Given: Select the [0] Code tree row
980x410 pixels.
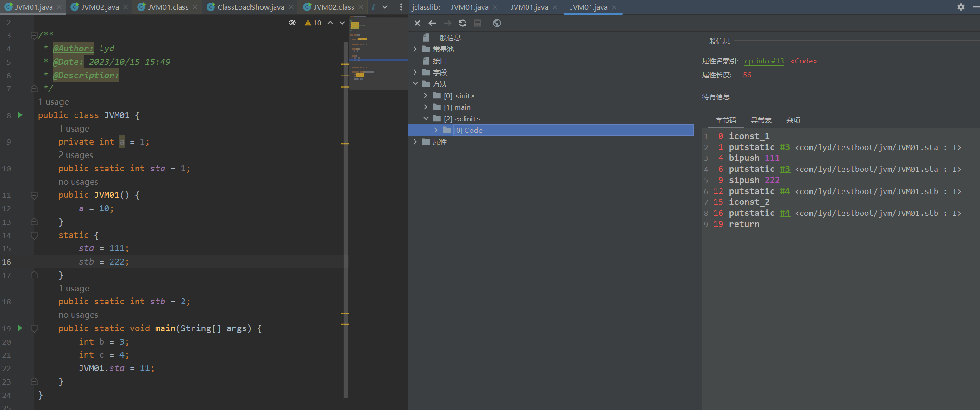Looking at the screenshot, I should pyautogui.click(x=551, y=130).
